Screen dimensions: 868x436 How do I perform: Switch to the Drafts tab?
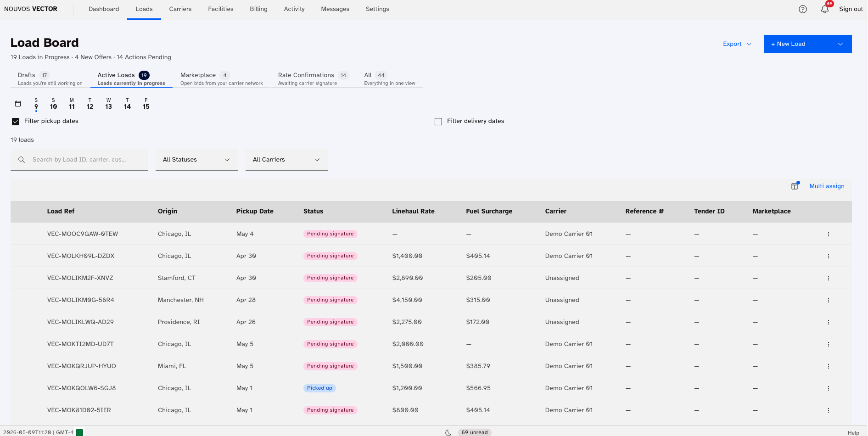coord(50,78)
